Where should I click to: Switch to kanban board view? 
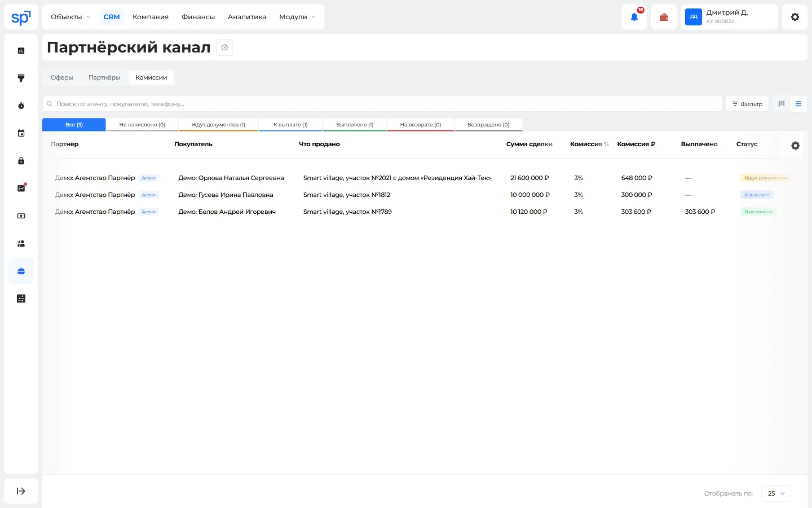[x=782, y=104]
